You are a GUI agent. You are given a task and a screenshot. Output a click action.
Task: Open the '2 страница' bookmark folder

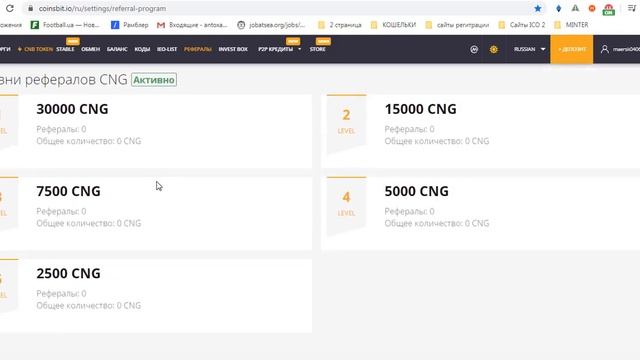tap(340, 25)
